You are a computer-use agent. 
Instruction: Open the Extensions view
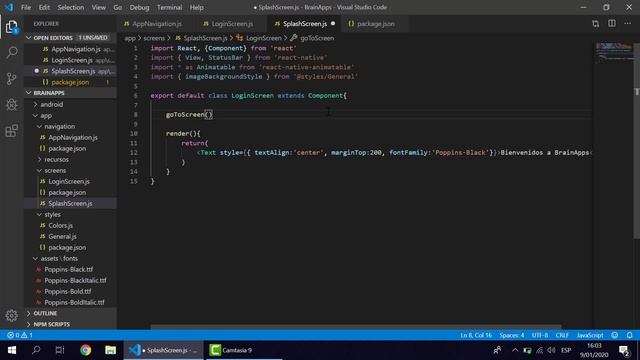pos(12,131)
